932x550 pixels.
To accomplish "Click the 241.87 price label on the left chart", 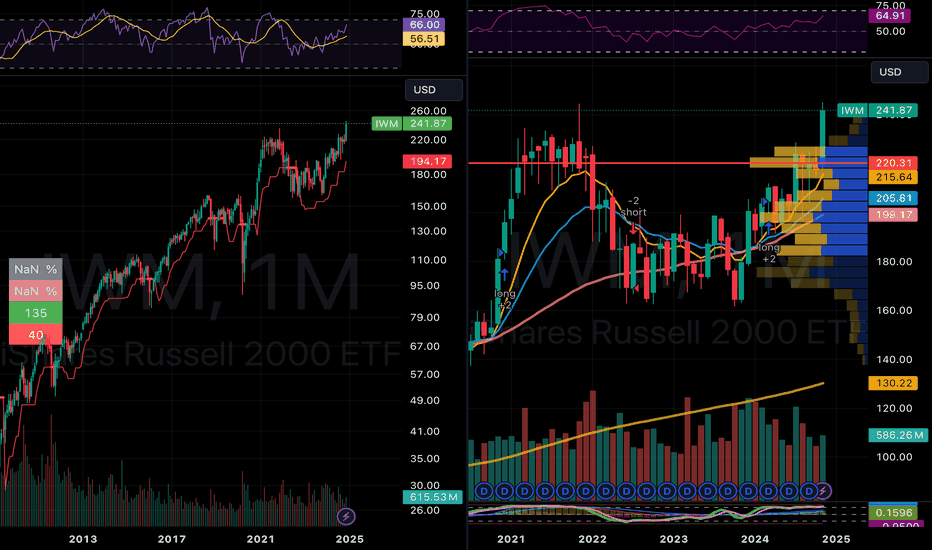I will [x=427, y=124].
